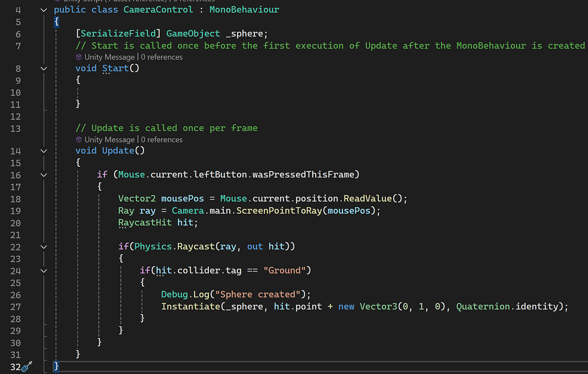Collapse the mouse-click if block on line 16
Screen dimensions: 588x374
(x=43, y=175)
